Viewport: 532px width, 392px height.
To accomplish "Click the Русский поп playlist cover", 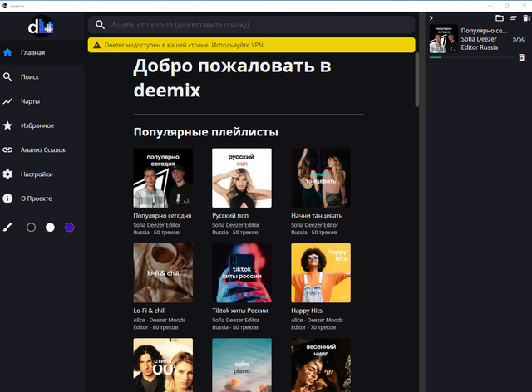I will point(242,178).
